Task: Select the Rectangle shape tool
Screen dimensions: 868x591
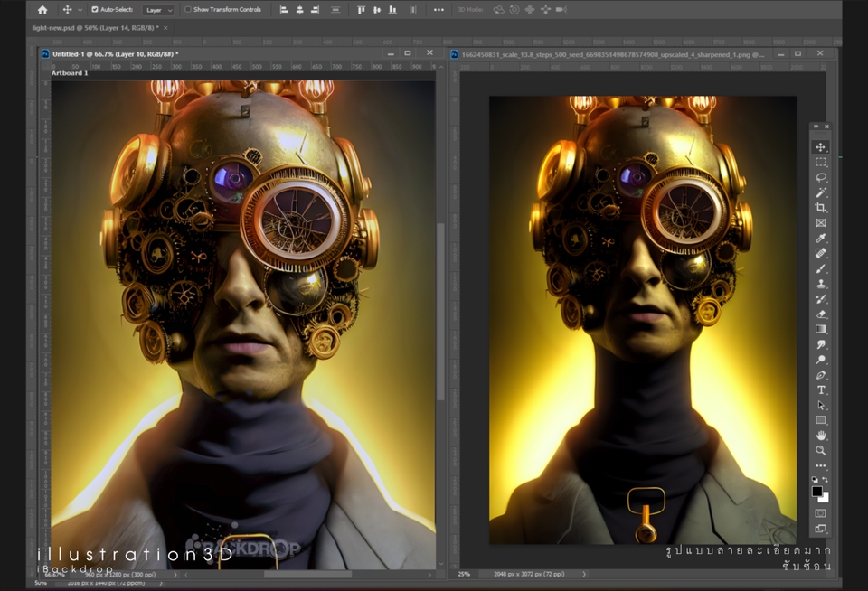Action: pos(820,420)
